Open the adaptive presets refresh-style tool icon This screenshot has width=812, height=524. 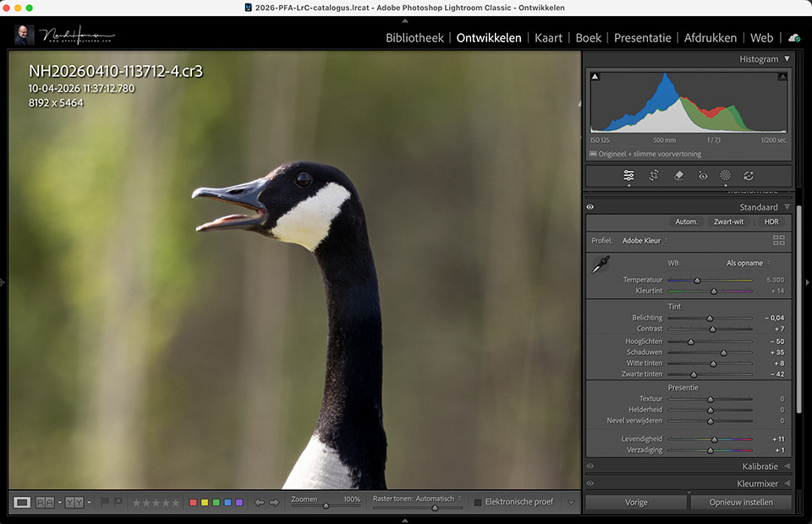[x=749, y=175]
